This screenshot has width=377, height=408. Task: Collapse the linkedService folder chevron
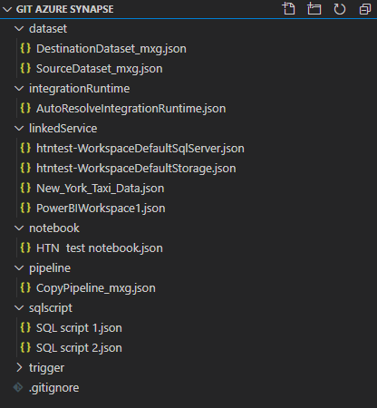(19, 128)
